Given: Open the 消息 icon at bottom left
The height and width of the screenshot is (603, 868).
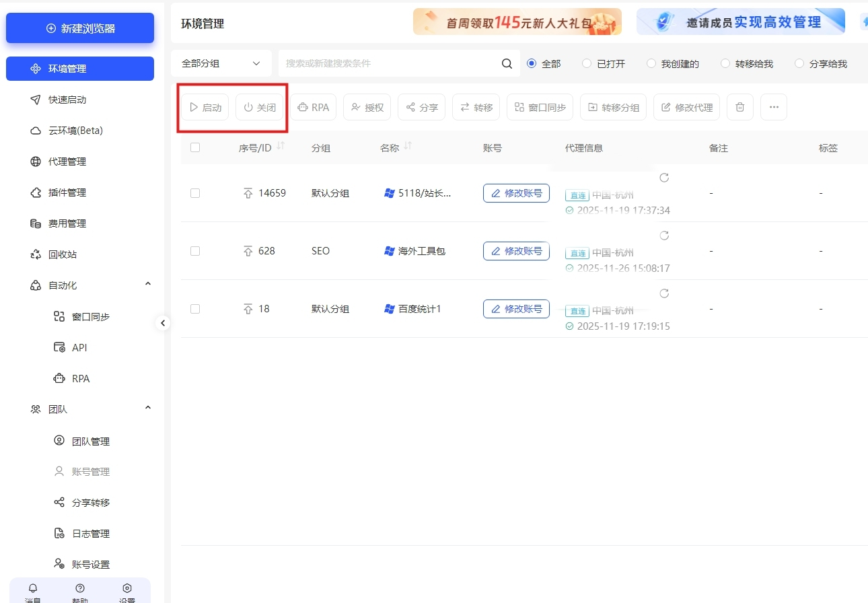Looking at the screenshot, I should [32, 588].
